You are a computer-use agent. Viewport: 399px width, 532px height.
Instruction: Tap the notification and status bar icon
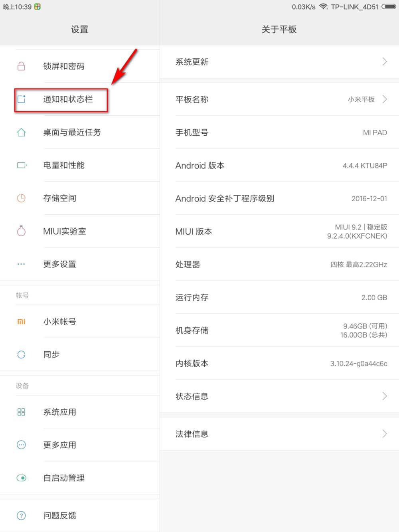(x=22, y=99)
